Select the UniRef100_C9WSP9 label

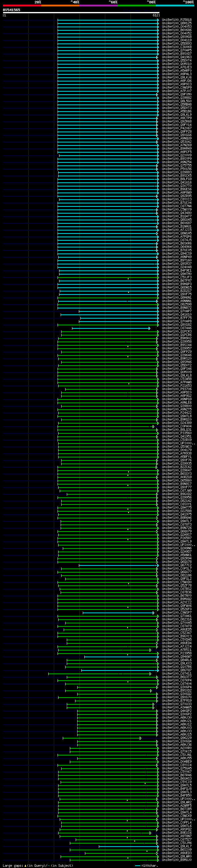pos(177,88)
